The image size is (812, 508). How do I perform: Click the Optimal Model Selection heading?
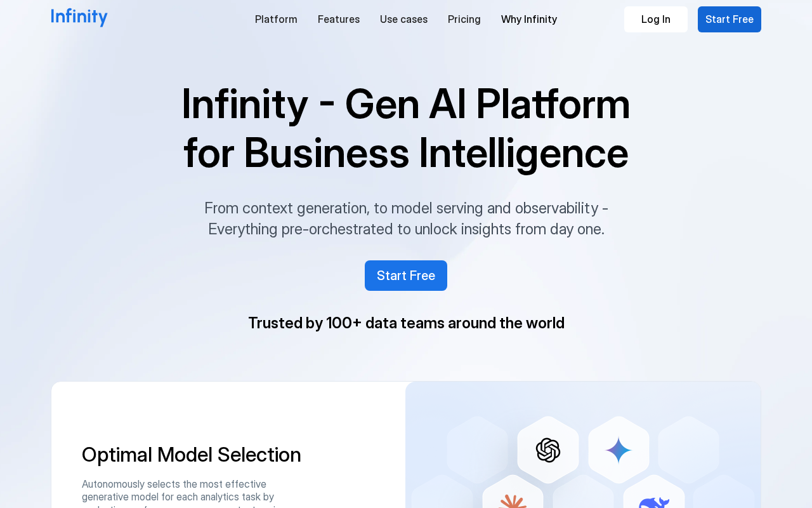tap(192, 455)
